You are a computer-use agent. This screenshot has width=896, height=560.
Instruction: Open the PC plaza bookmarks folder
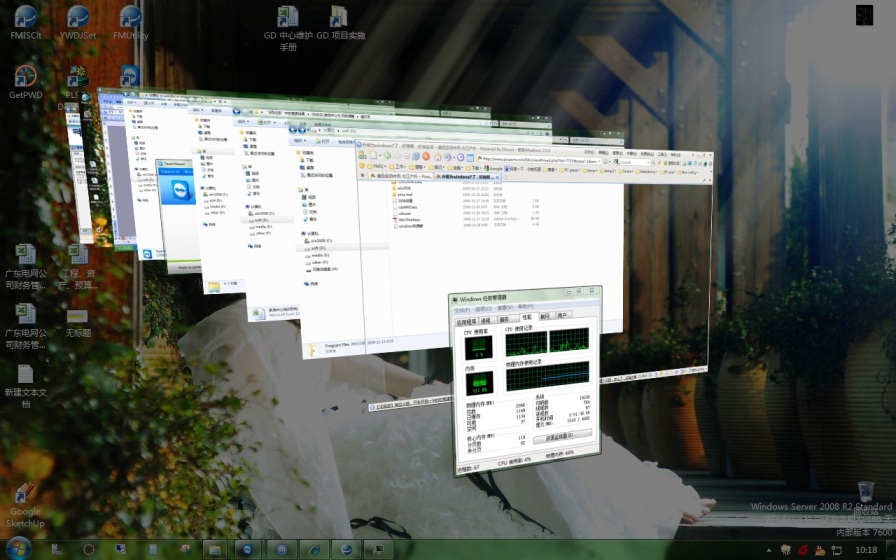click(570, 170)
